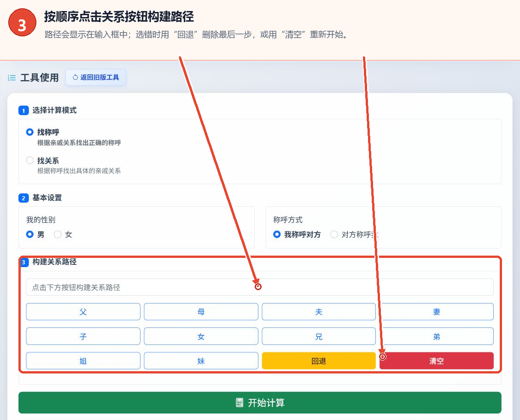This screenshot has width=520, height=420.
Task: Click the 构建关系路径 section heading
Action: coord(54,262)
